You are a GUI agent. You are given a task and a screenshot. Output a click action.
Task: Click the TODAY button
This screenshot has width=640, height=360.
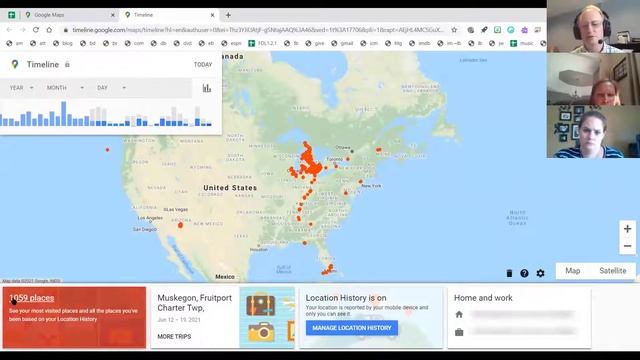pyautogui.click(x=203, y=64)
